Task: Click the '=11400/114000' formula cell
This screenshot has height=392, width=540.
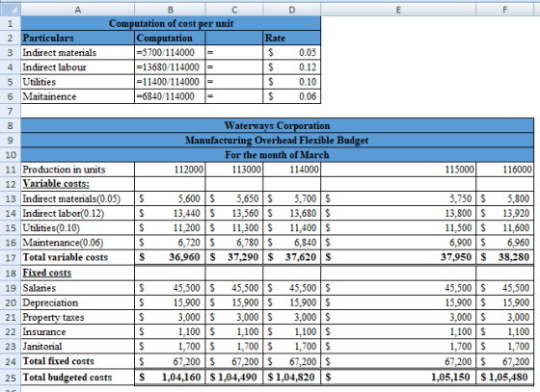Action: (170, 82)
